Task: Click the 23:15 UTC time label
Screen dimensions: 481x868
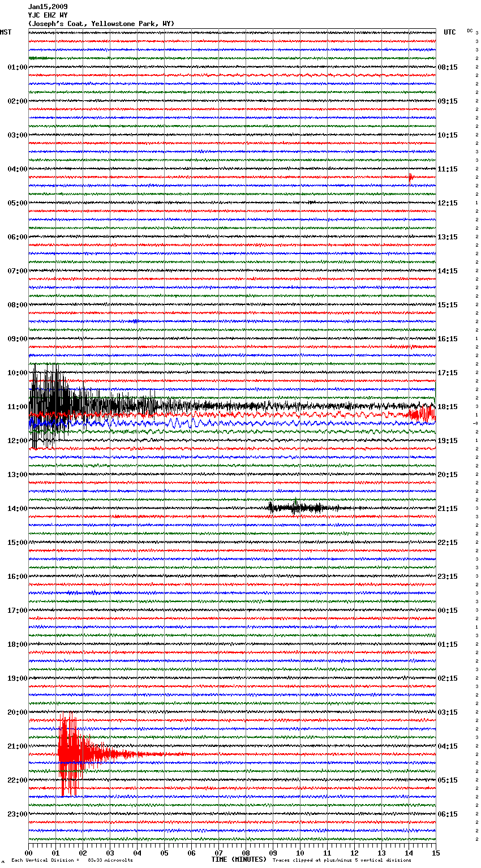Action: pyautogui.click(x=448, y=577)
